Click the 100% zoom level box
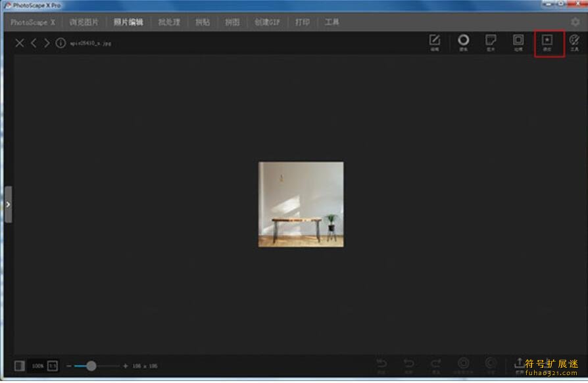The image size is (588, 383). [x=37, y=365]
